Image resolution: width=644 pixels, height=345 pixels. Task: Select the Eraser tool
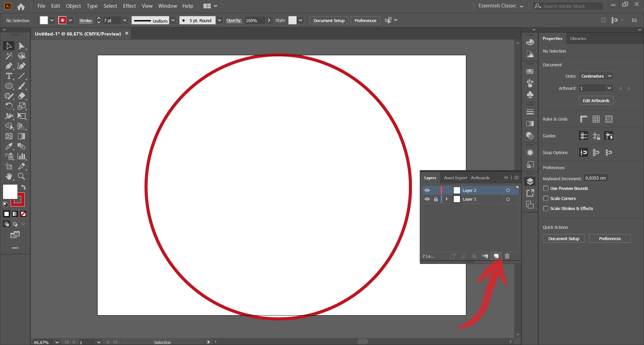pos(22,96)
